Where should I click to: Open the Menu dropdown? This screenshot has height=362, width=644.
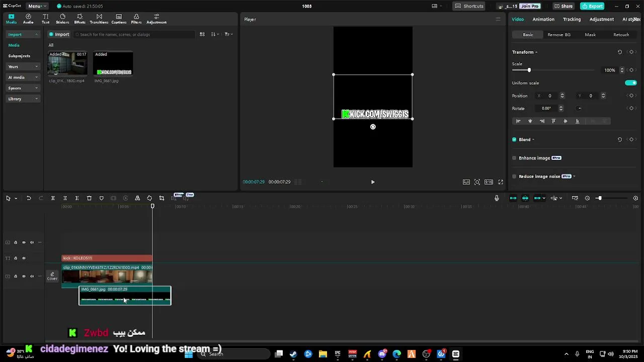point(37,6)
